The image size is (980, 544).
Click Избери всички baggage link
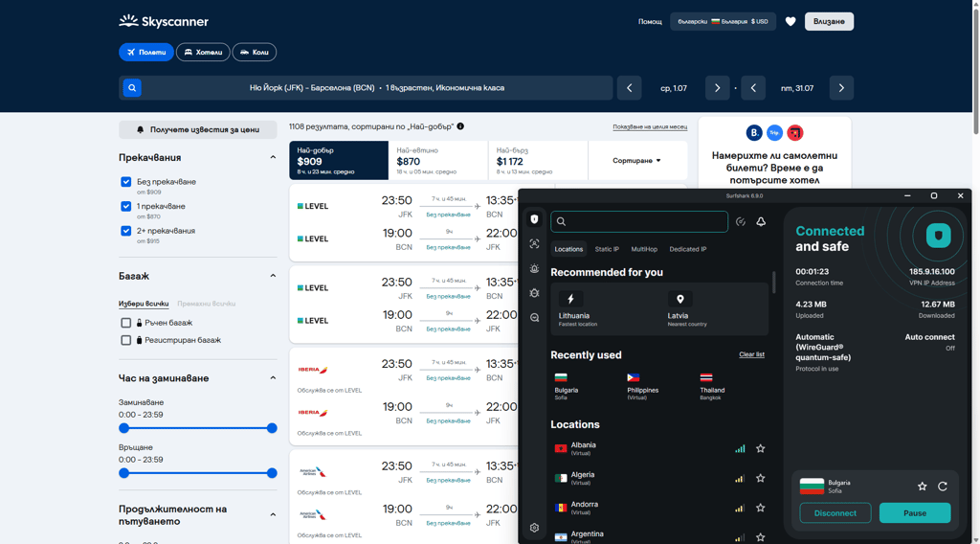point(144,304)
